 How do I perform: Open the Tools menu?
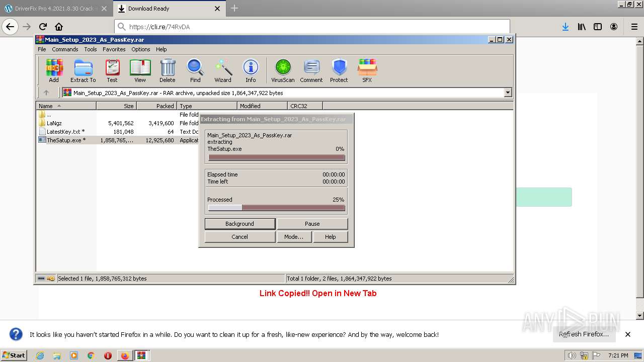[x=91, y=49]
